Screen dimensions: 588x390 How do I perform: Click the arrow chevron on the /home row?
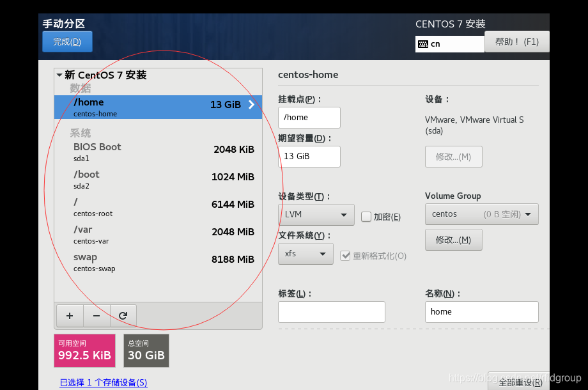(x=251, y=105)
